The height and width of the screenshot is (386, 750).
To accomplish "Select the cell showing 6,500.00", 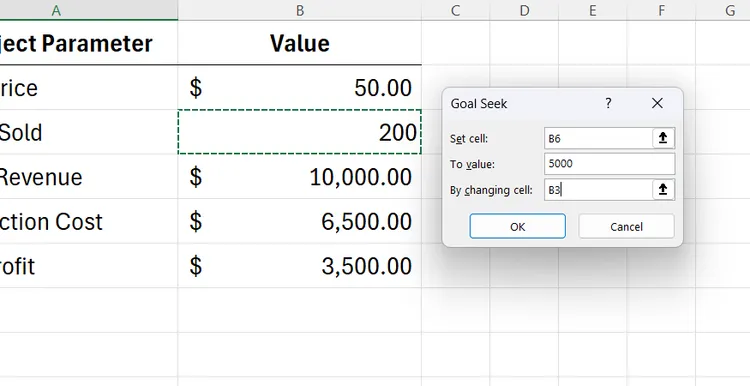I will click(x=299, y=221).
